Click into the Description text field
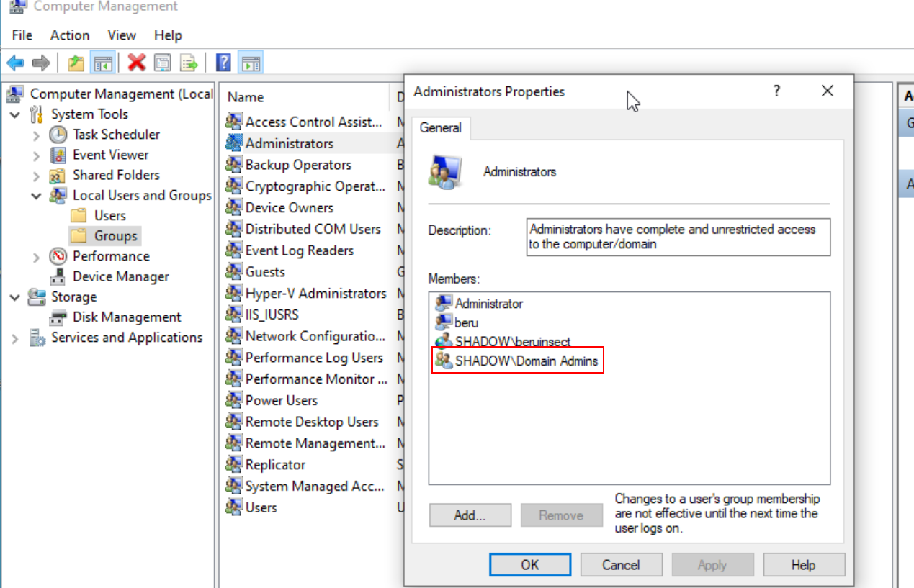Screen dimensions: 914x588 [x=677, y=237]
